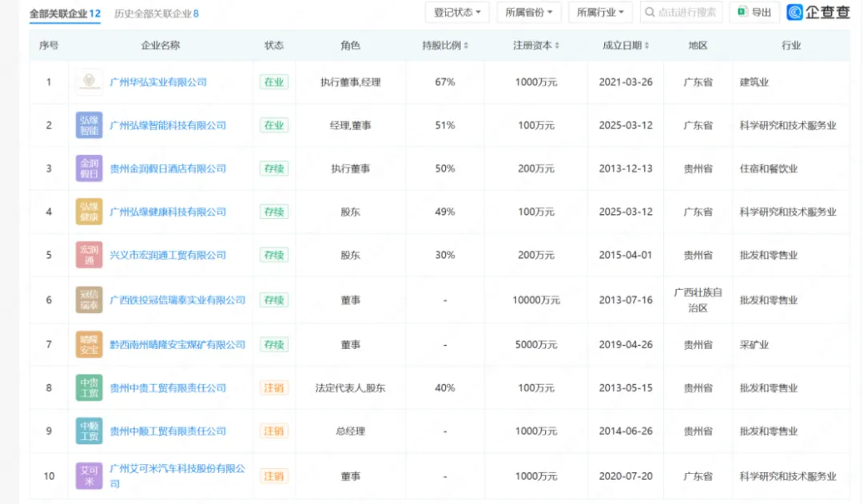Sort by 注册资本 using sort arrows
Viewport: 863px width, 504px height.
(557, 46)
